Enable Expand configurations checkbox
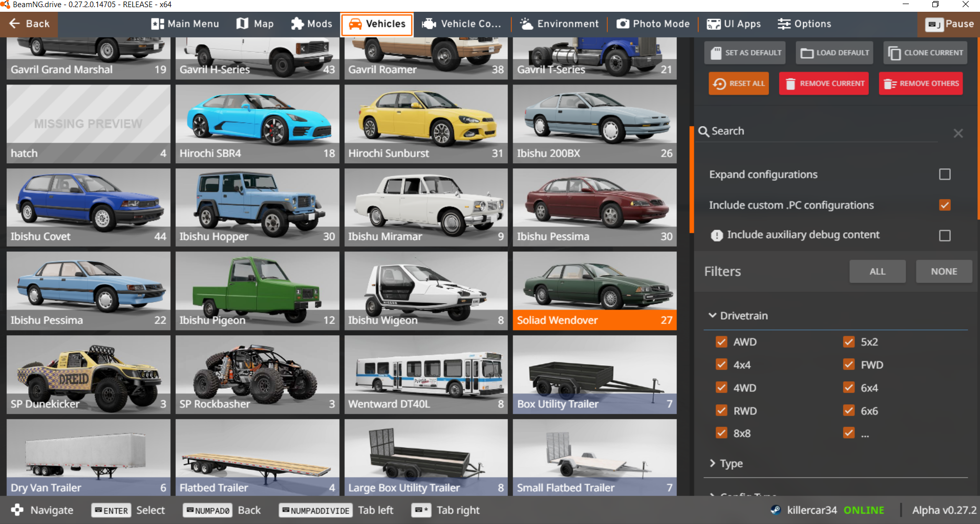Viewport: 980px width, 524px height. coord(945,174)
